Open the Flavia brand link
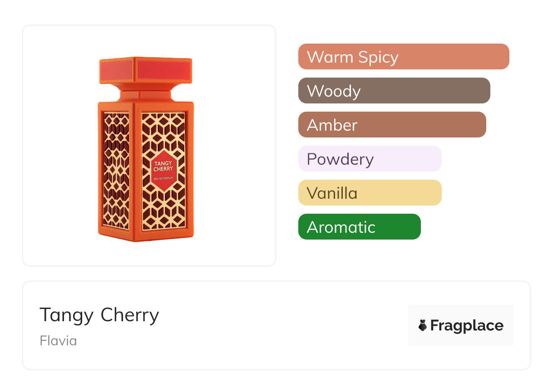Image resolution: width=553 pixels, height=392 pixels. [x=58, y=341]
